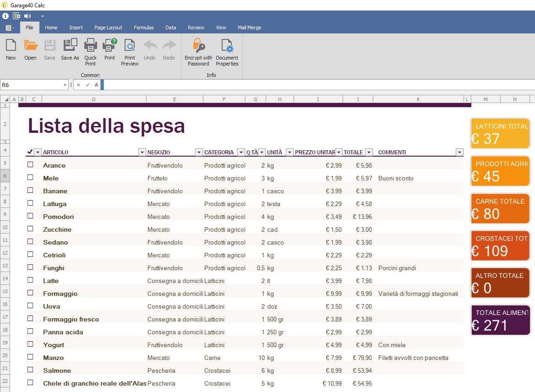Open Document Properties
535x392 pixels.
pos(227,52)
